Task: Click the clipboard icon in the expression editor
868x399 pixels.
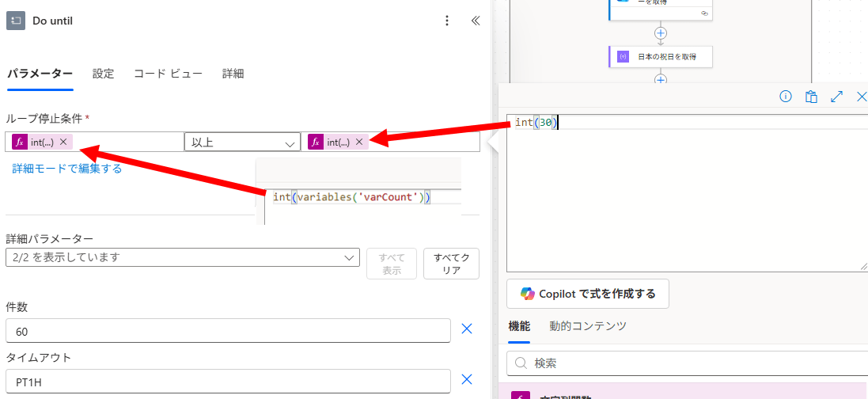Action: [811, 97]
